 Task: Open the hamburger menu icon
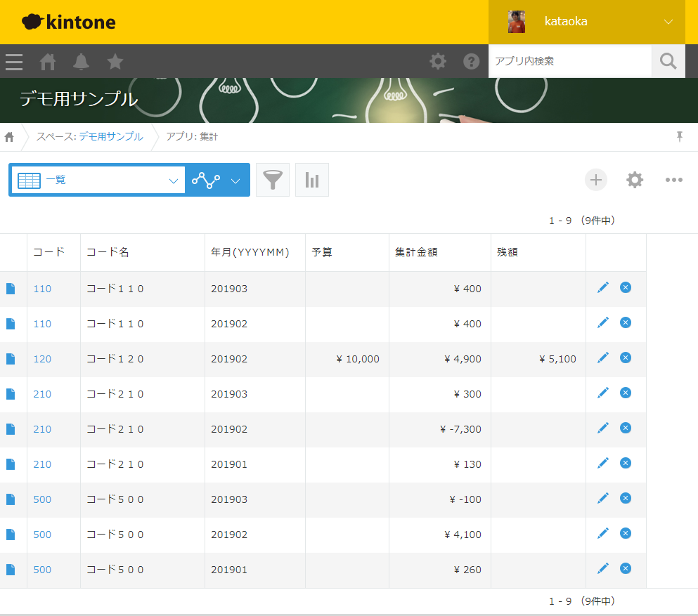[13, 62]
